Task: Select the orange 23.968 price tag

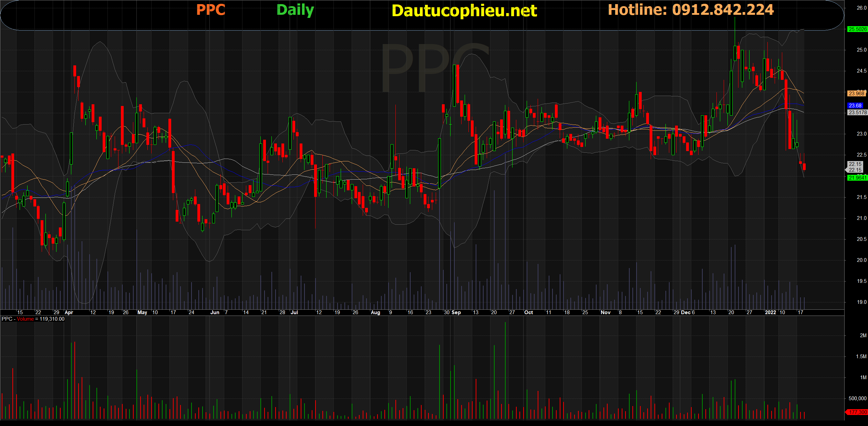Action: 856,93
